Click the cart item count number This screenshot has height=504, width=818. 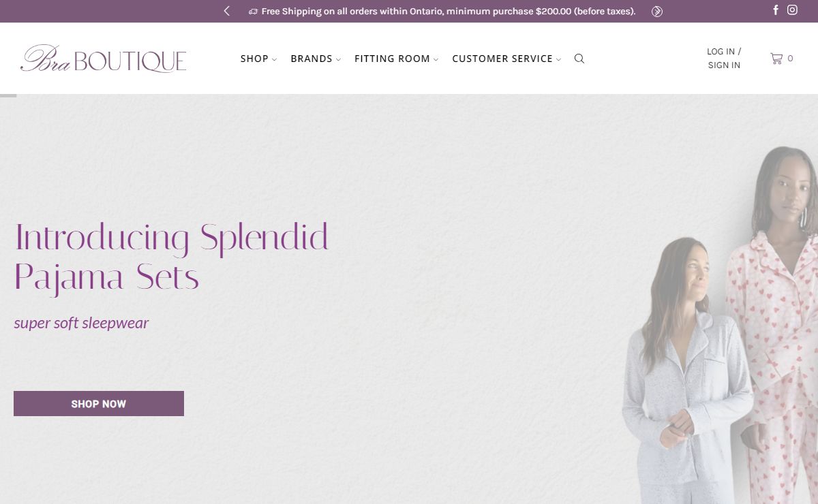[790, 59]
